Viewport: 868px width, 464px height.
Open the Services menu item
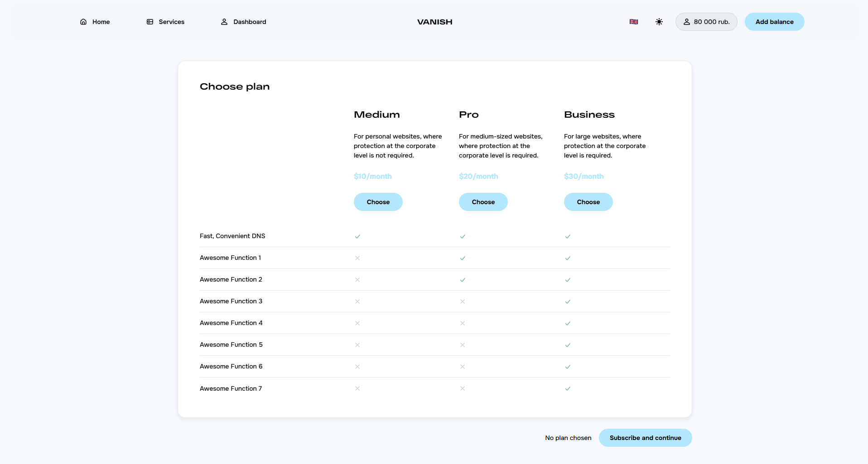click(x=171, y=22)
